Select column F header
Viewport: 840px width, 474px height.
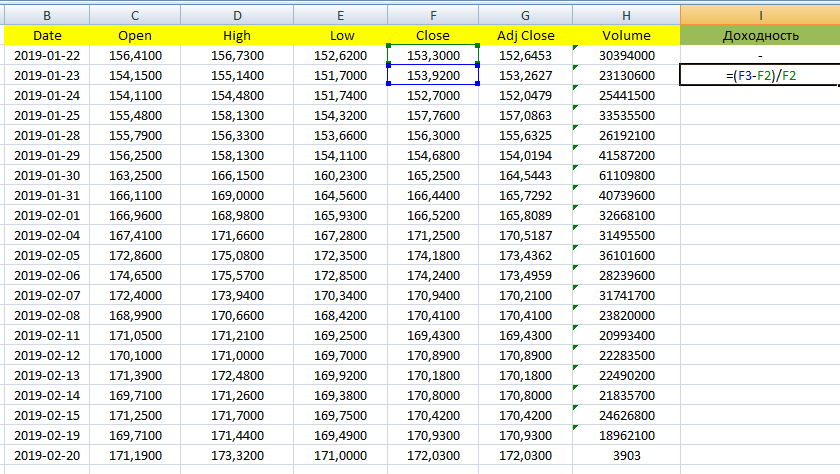433,16
